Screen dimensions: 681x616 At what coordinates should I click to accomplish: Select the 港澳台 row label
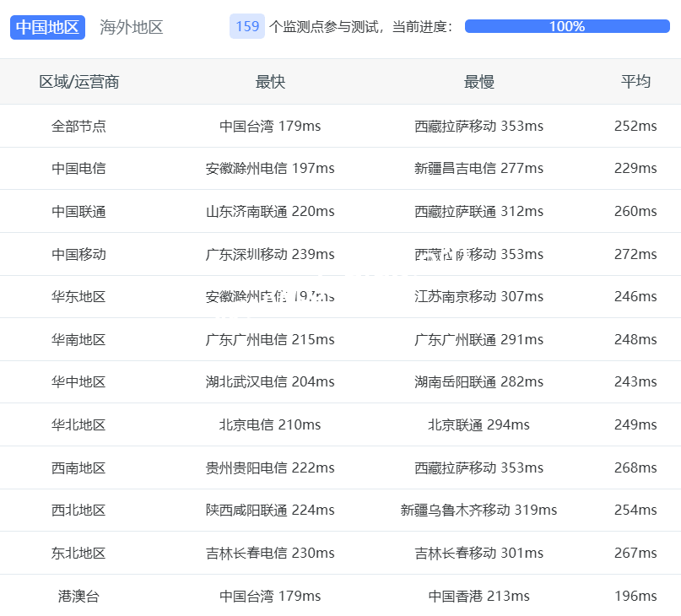pos(78,597)
